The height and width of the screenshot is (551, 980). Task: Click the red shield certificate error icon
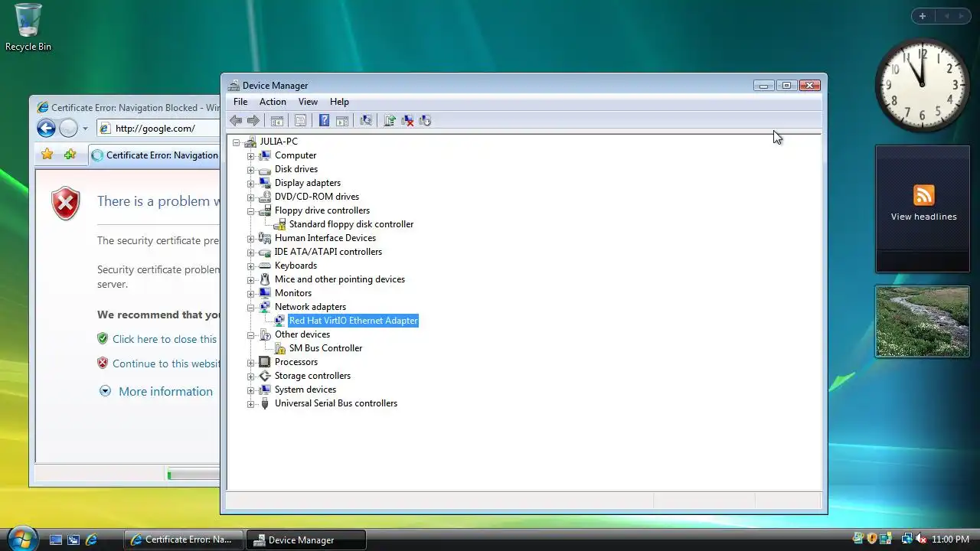click(x=66, y=204)
